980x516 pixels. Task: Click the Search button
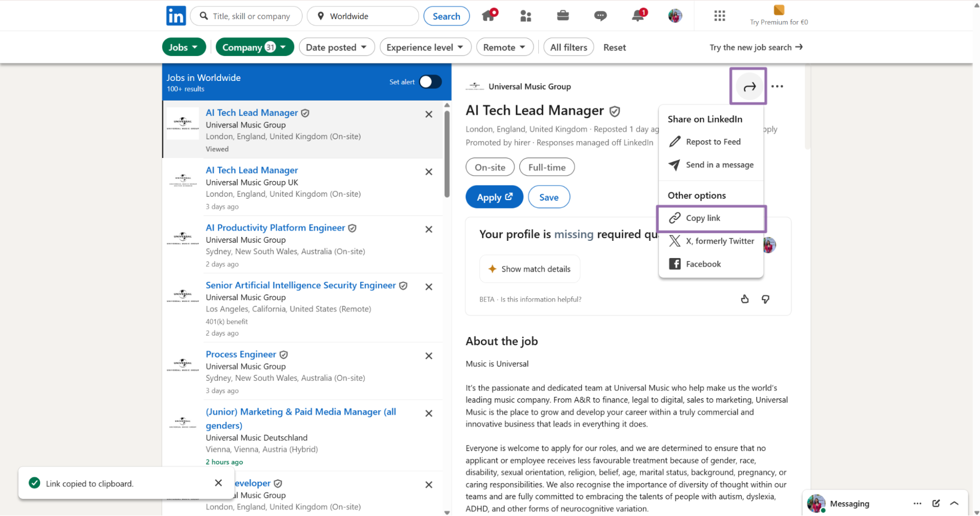pos(446,16)
